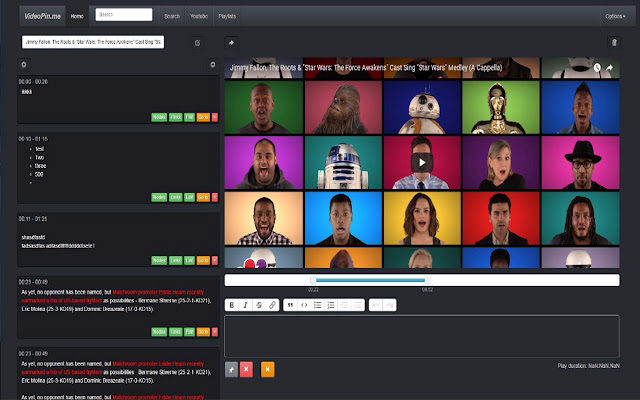640x400 pixels.
Task: Click the round icon at right above notes
Action: [213, 64]
